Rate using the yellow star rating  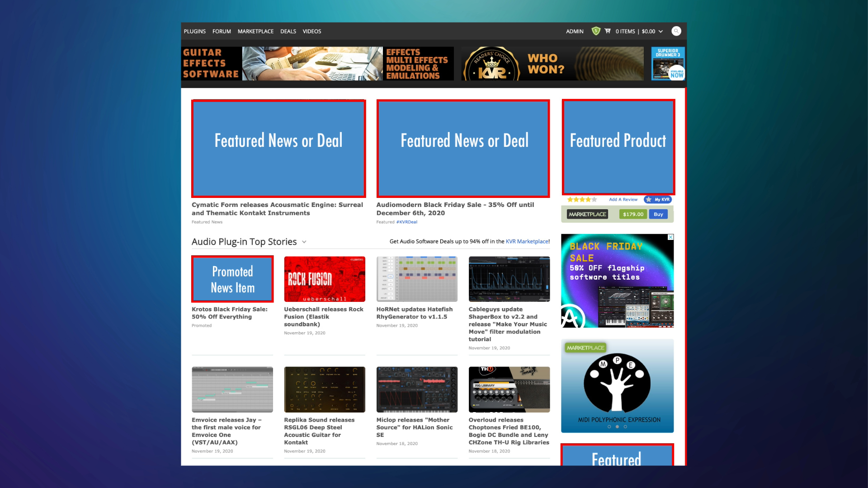tap(582, 199)
